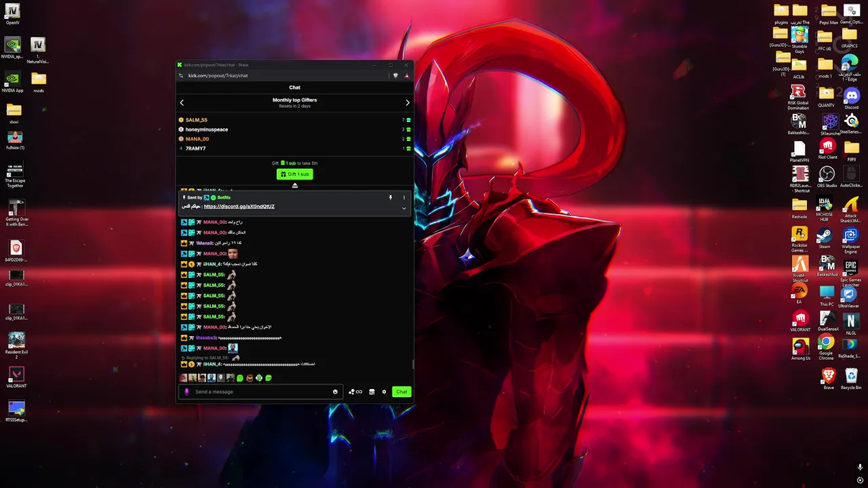This screenshot has height=488, width=868.
Task: Open the UltraViewer desktop icon
Action: [848, 297]
